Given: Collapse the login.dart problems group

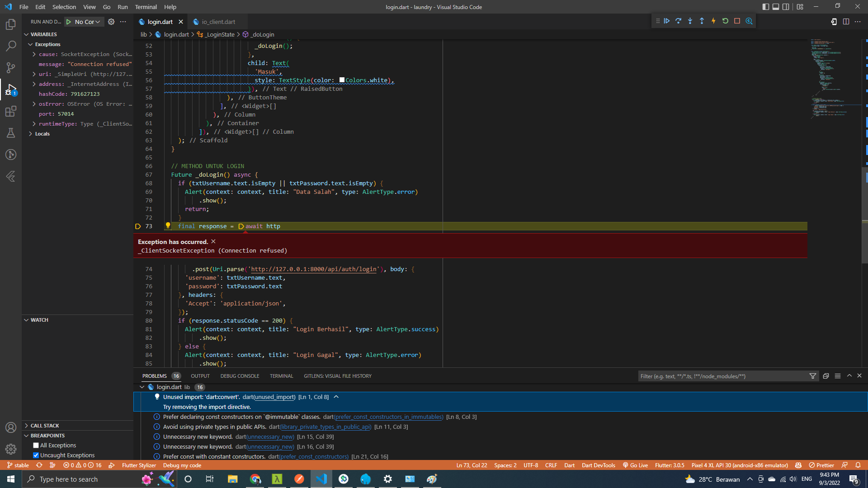Looking at the screenshot, I should 142,387.
